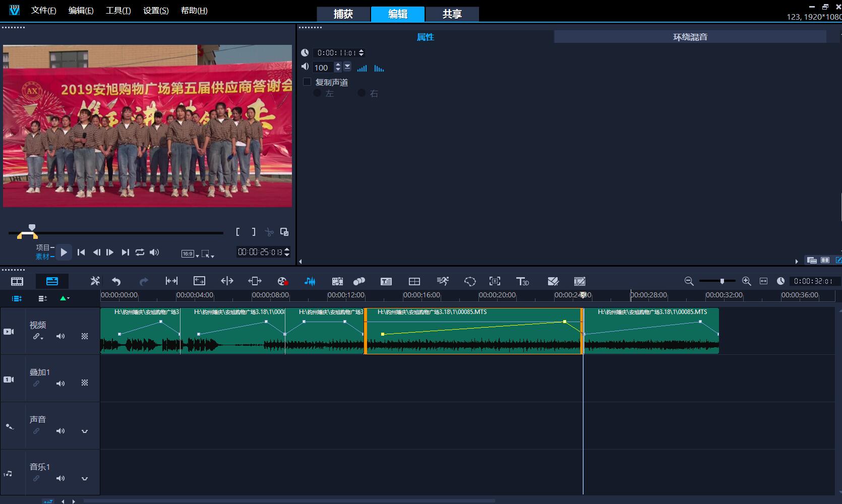Mute the 声音 track
842x504 pixels.
coord(61,431)
